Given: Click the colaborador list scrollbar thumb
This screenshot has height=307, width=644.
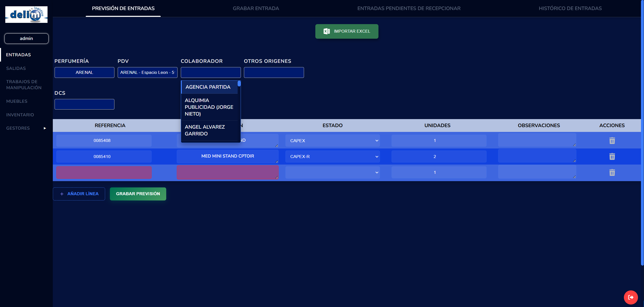Looking at the screenshot, I should [x=239, y=84].
